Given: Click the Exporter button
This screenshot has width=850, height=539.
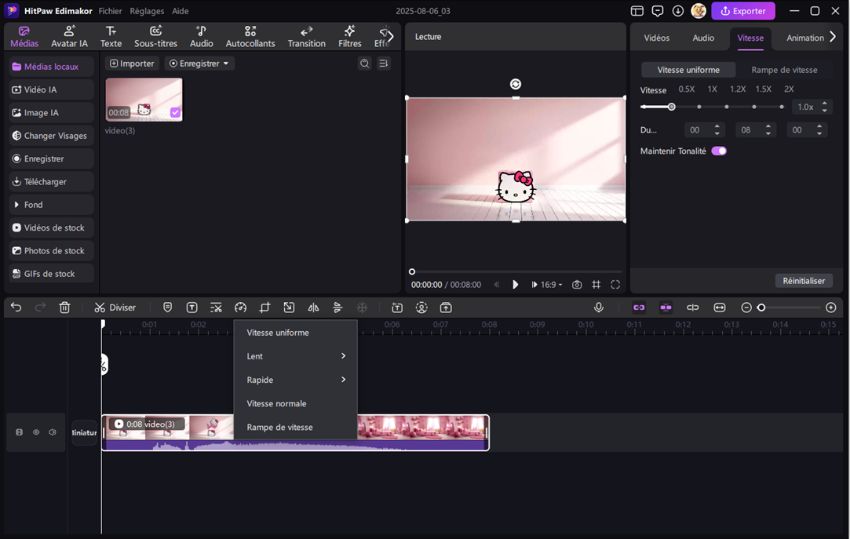Looking at the screenshot, I should 743,11.
